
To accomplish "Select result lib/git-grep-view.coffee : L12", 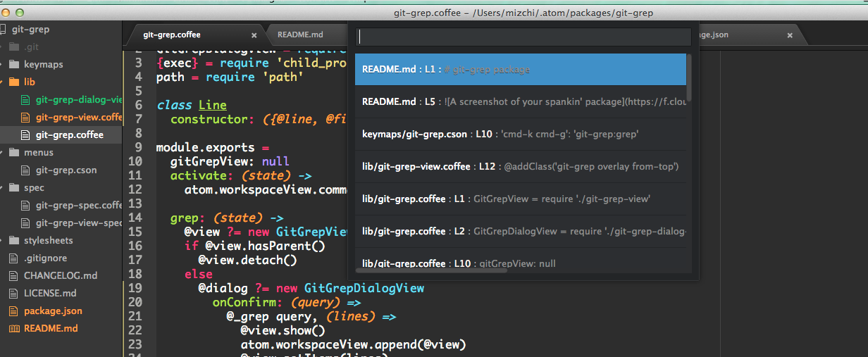I will pyautogui.click(x=520, y=167).
